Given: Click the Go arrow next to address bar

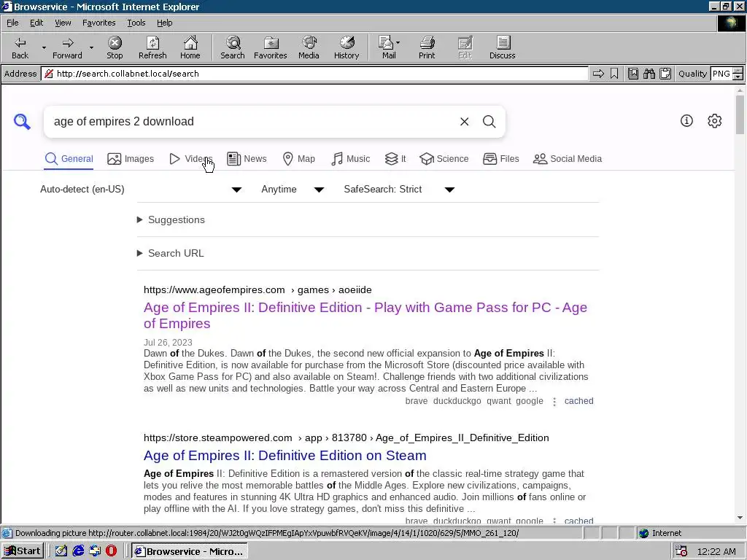Looking at the screenshot, I should (x=598, y=74).
